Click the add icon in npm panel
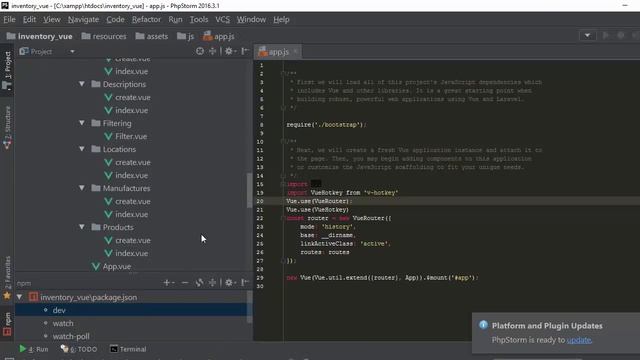The height and width of the screenshot is (360, 640). point(168,282)
